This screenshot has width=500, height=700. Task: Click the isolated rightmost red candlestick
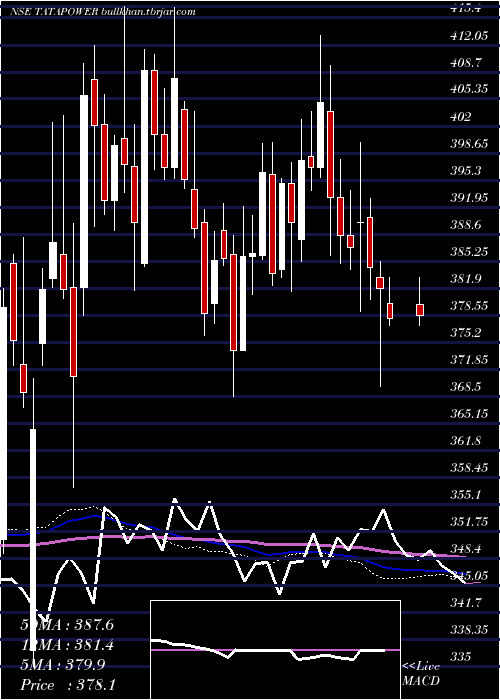click(x=420, y=310)
